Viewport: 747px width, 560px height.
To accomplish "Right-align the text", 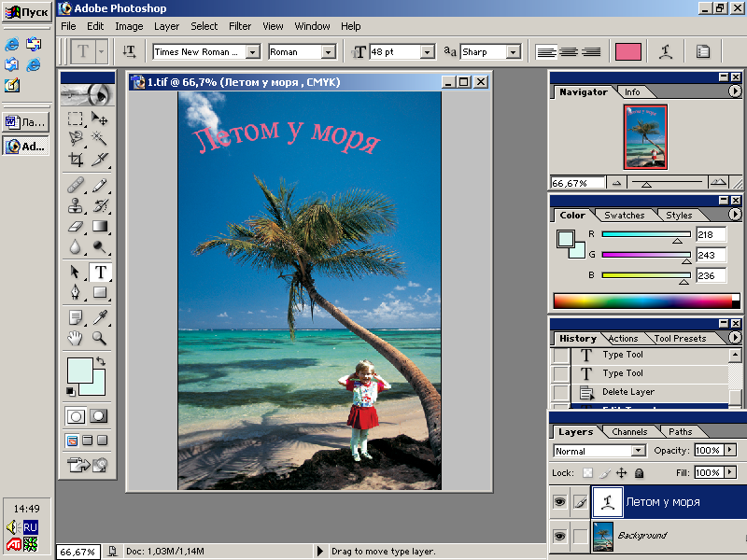I will point(591,52).
